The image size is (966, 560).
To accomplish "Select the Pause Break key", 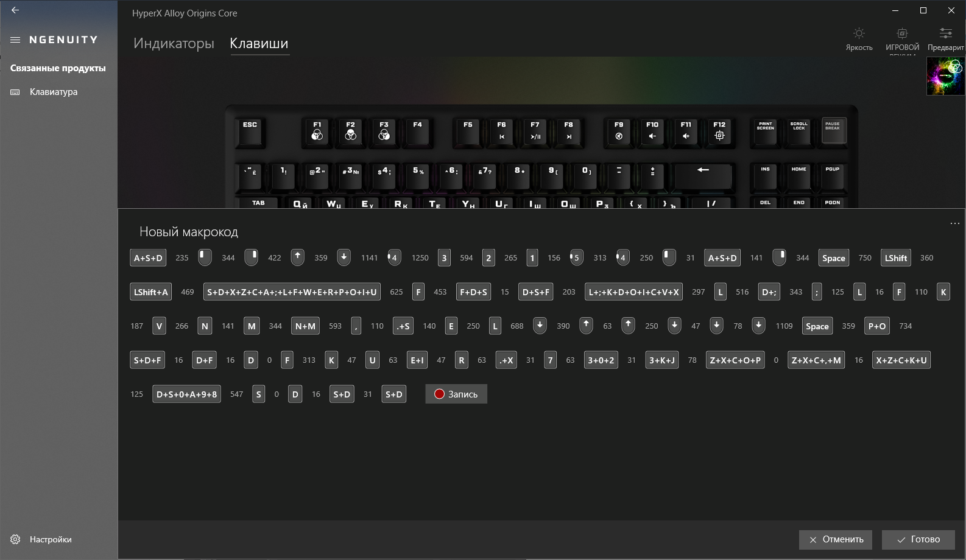I will [x=833, y=130].
